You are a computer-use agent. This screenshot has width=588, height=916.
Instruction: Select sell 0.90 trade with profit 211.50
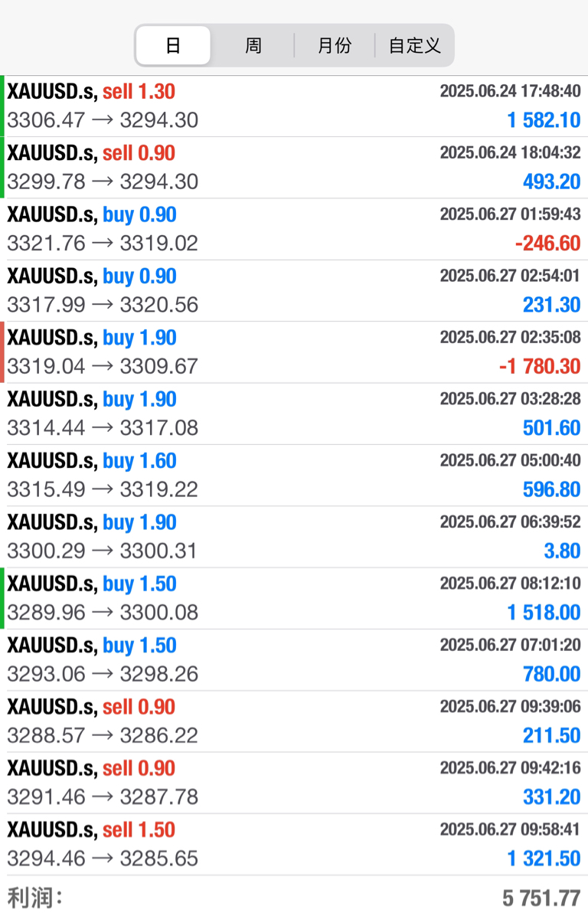(294, 721)
